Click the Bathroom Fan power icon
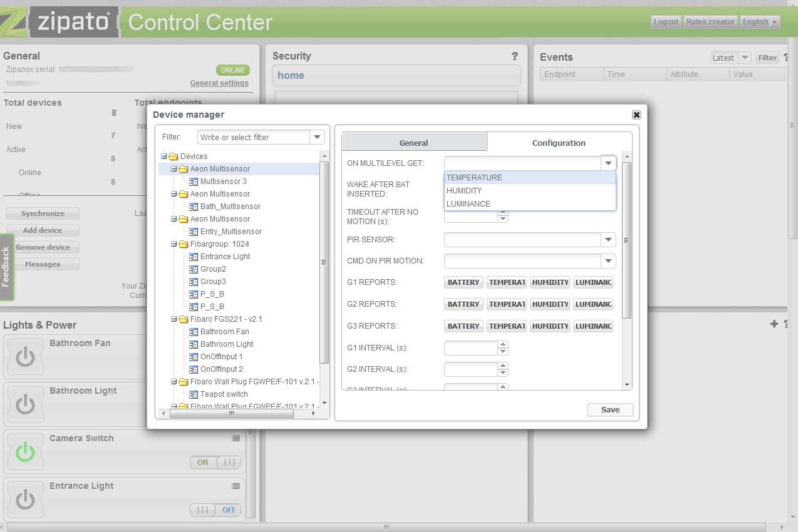798x532 pixels. click(x=25, y=357)
